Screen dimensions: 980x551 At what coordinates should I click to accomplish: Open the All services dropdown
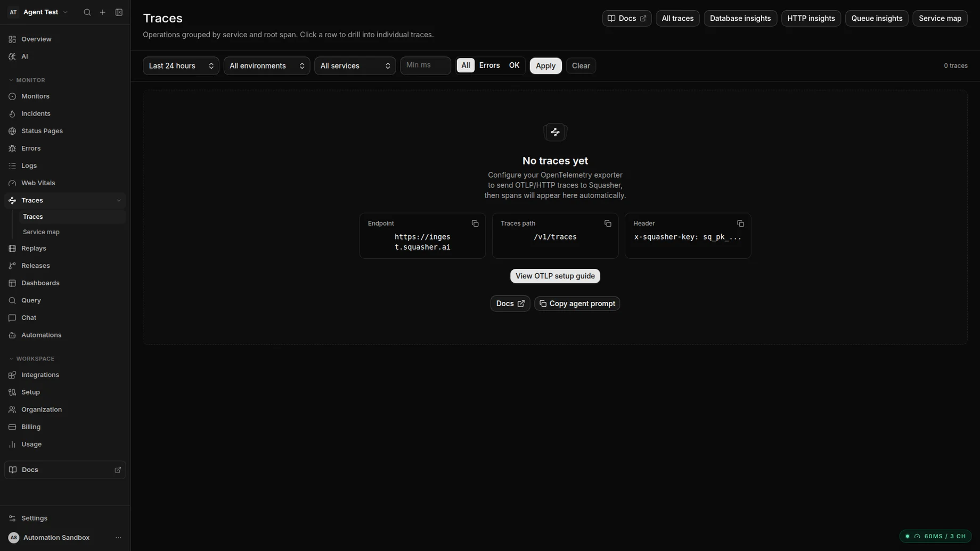coord(355,66)
